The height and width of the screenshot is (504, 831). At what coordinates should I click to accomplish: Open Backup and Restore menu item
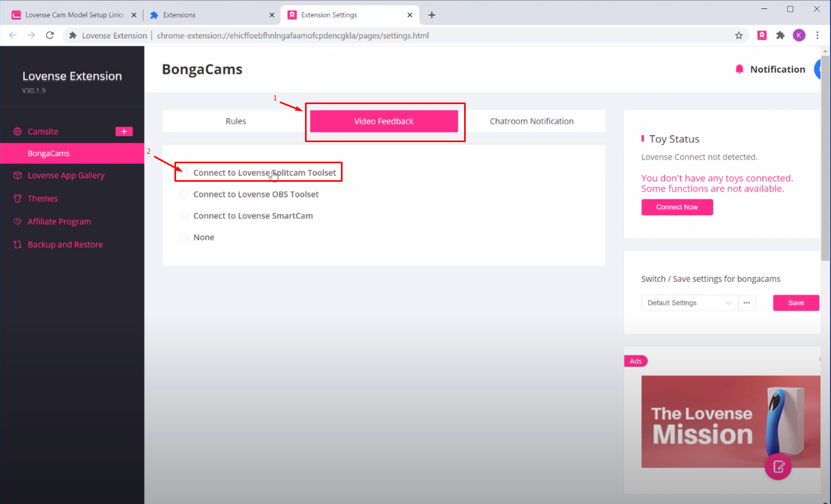click(x=65, y=245)
